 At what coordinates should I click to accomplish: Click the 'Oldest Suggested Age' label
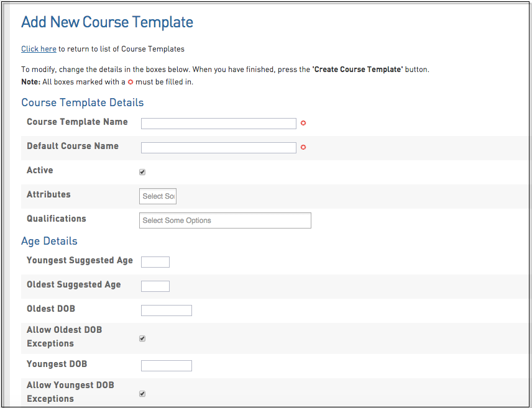point(73,284)
